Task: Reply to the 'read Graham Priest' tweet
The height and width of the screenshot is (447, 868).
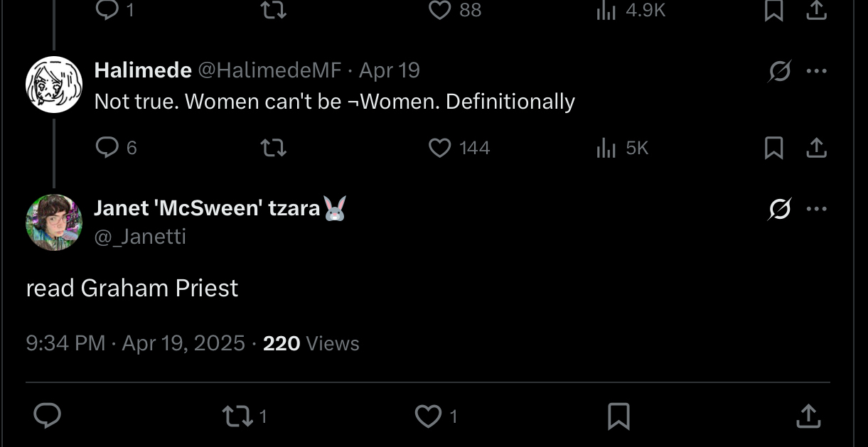Action: pyautogui.click(x=47, y=416)
